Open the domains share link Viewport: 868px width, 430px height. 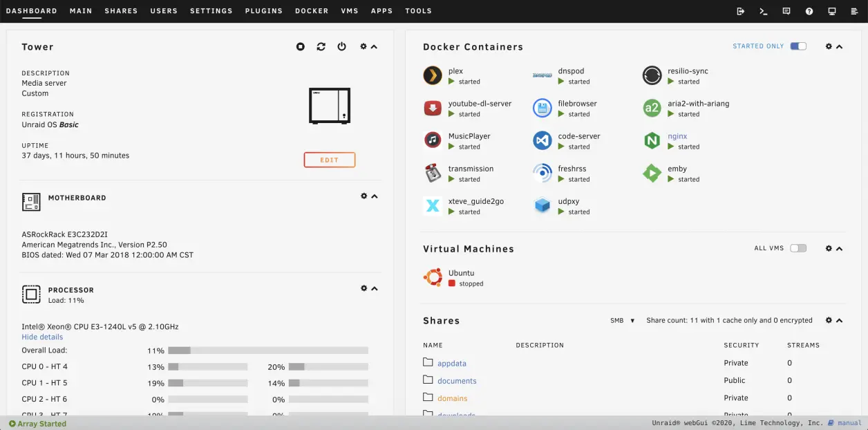[x=453, y=398]
